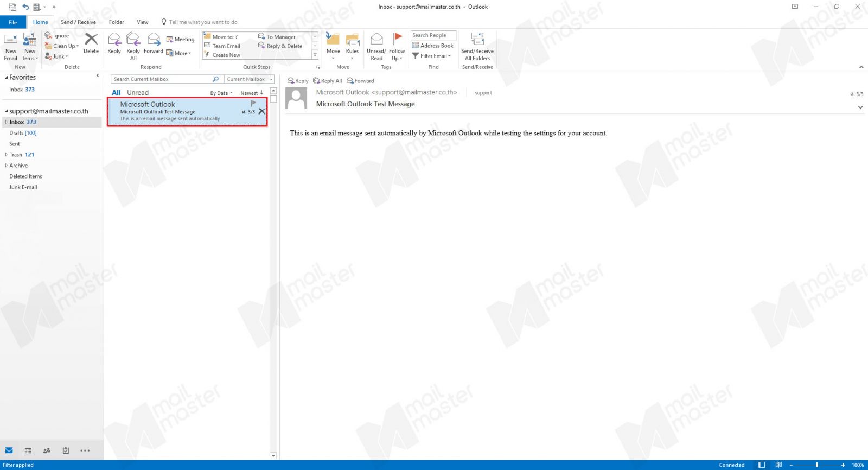The width and height of the screenshot is (868, 470).
Task: Select the Team Email quick step
Action: (x=222, y=46)
